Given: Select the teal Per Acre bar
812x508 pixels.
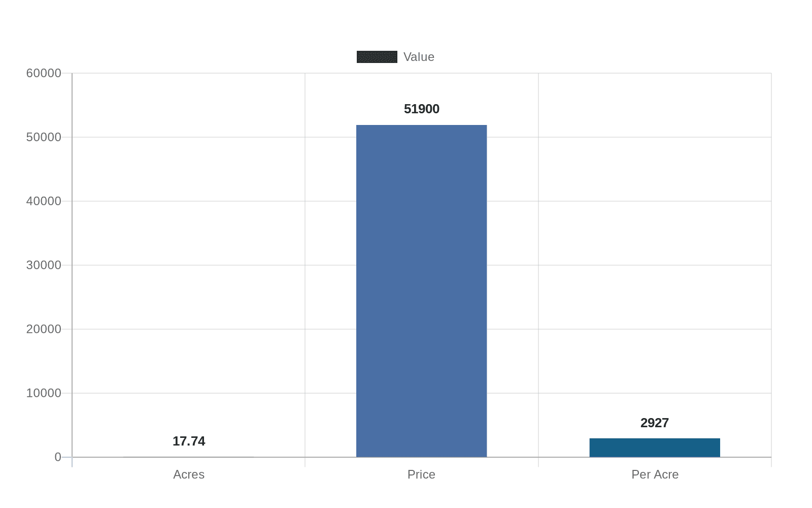Looking at the screenshot, I should (654, 448).
